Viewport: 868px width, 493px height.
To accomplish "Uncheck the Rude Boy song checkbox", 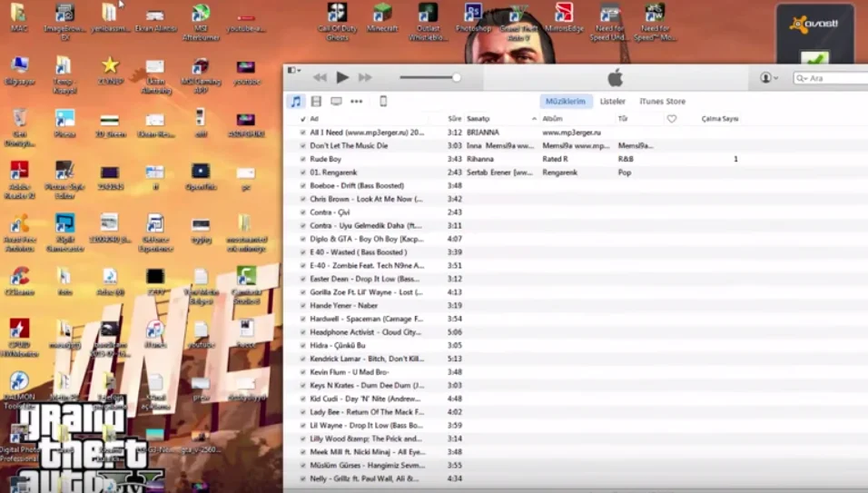I will click(x=303, y=159).
